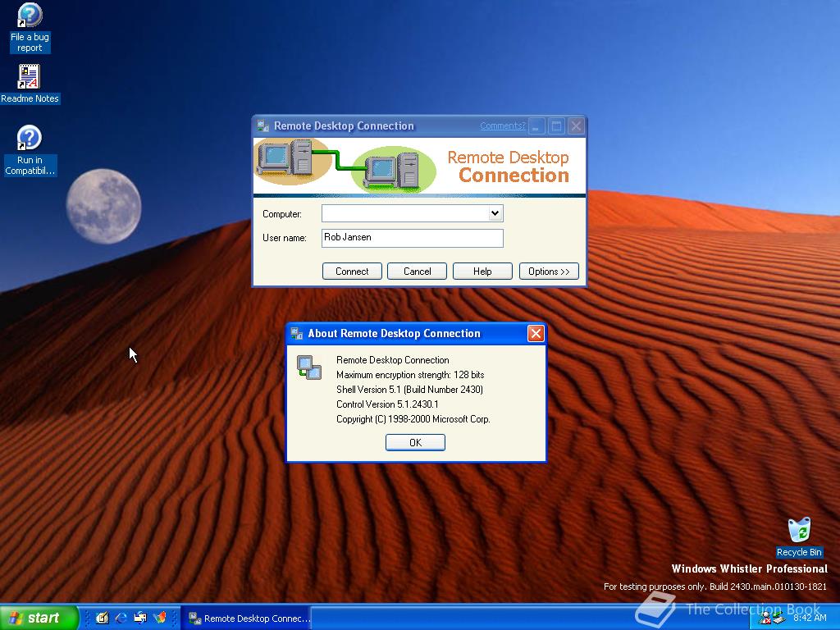Focus the User name field
The width and height of the screenshot is (840, 630).
[x=412, y=238]
